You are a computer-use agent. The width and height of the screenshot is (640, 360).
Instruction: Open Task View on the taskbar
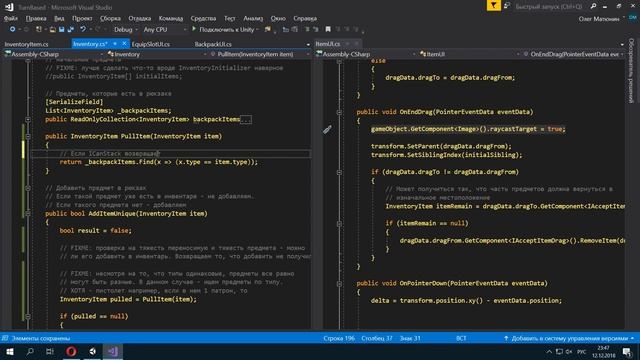click(50, 351)
